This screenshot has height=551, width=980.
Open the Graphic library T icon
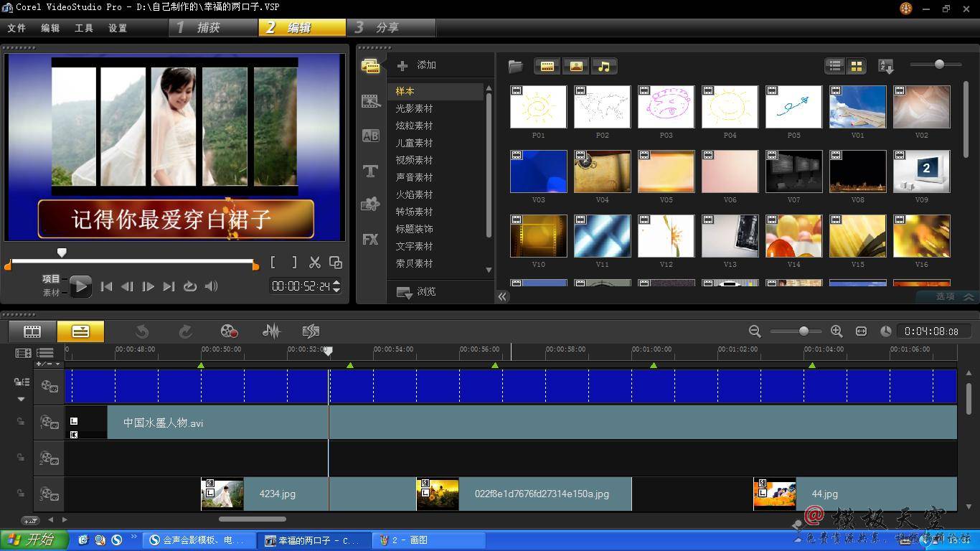371,171
